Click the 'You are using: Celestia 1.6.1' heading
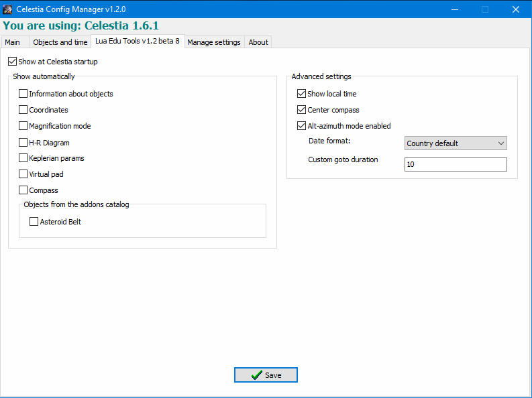The width and height of the screenshot is (532, 398). point(81,25)
